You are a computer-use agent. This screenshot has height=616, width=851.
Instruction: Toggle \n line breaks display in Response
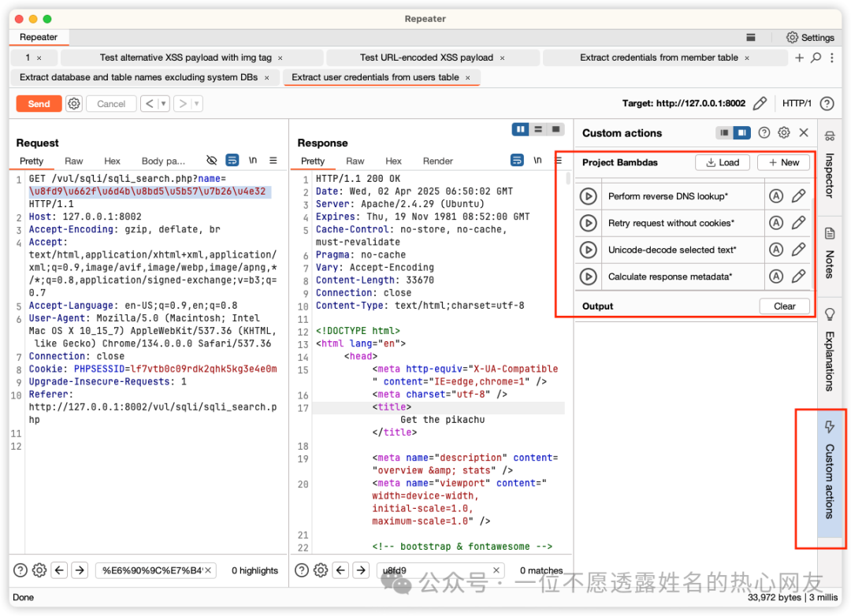click(x=537, y=160)
